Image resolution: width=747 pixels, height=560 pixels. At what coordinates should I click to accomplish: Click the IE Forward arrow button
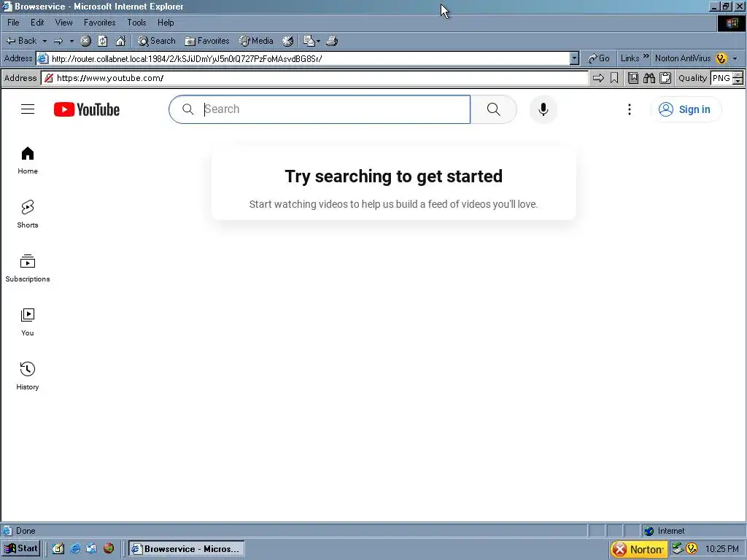pyautogui.click(x=58, y=41)
